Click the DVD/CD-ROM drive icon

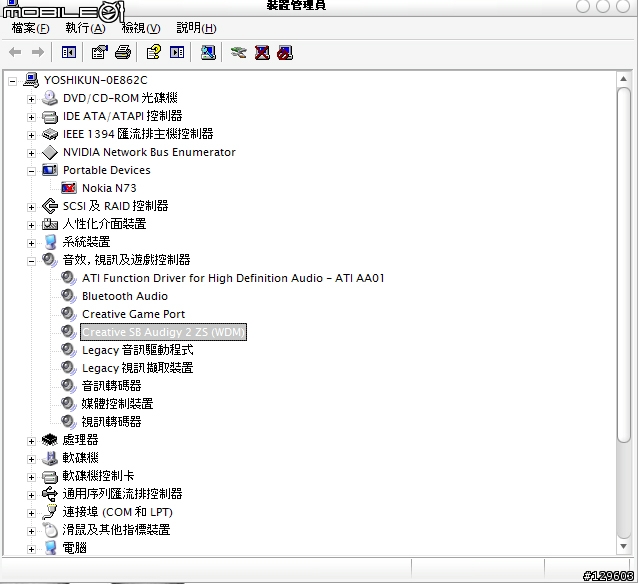pos(50,98)
